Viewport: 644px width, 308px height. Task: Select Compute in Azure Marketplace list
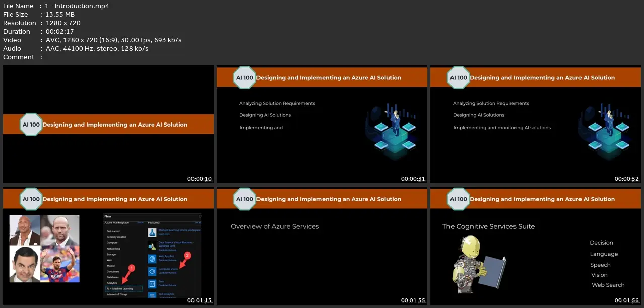tap(112, 243)
